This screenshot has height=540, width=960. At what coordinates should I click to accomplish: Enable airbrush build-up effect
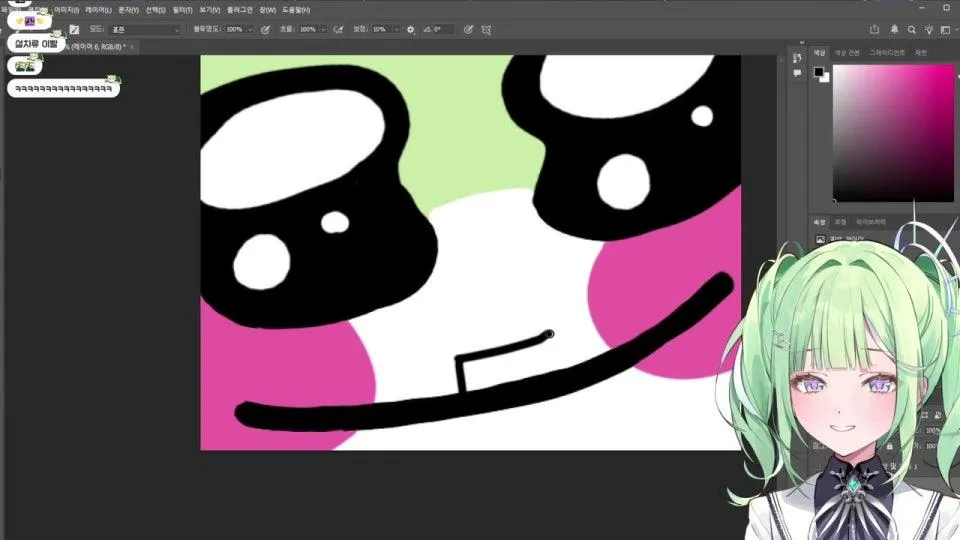[338, 29]
